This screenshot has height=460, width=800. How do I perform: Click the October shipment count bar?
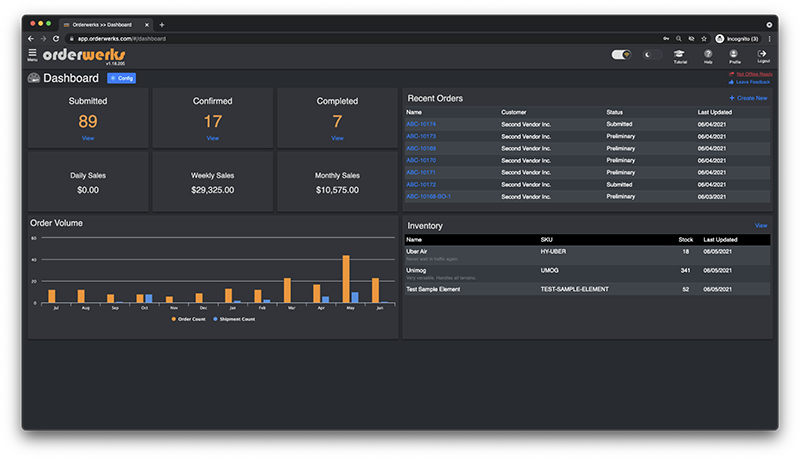[x=148, y=299]
